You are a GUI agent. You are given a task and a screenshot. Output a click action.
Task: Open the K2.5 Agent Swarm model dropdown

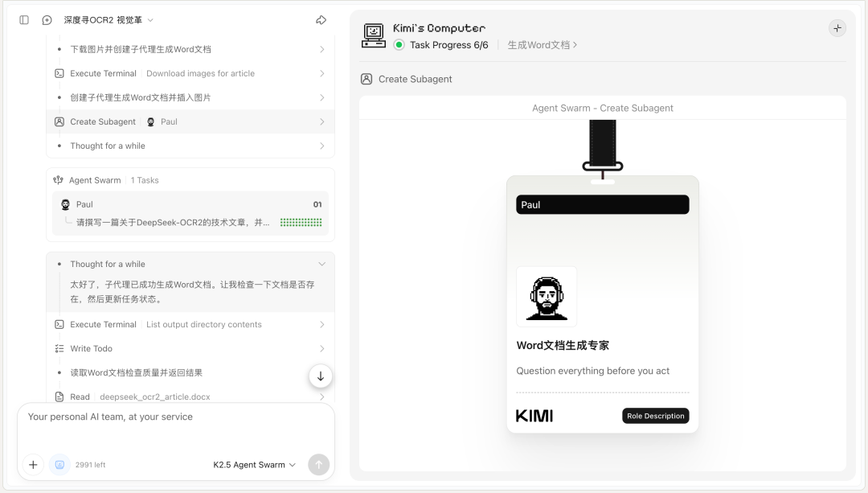(255, 465)
